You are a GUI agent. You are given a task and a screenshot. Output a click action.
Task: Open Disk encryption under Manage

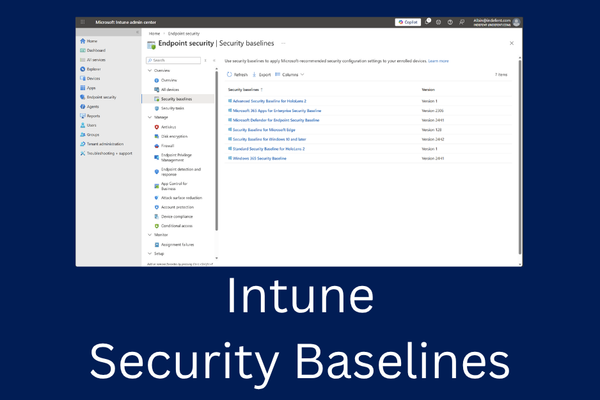pos(171,136)
